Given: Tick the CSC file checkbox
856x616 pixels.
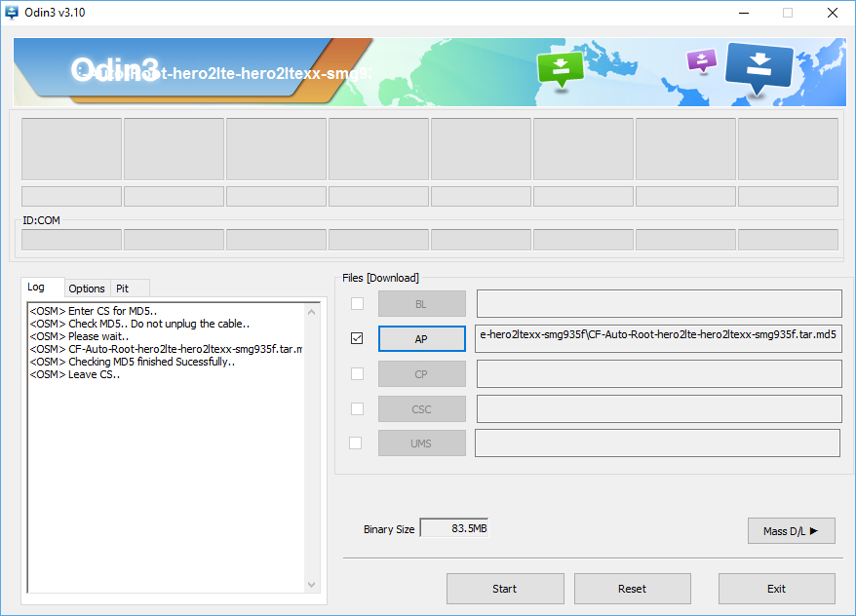Looking at the screenshot, I should pos(356,409).
